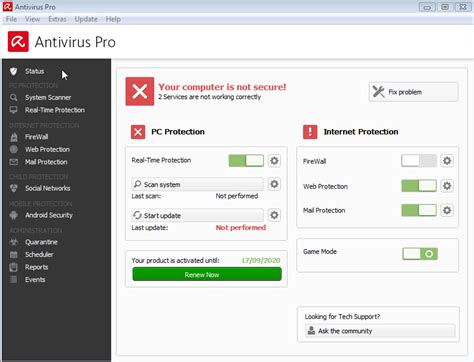Viewport: 474px width, 362px height.
Task: Click the Mail Protection envelope icon in sidebar
Action: coord(13,162)
